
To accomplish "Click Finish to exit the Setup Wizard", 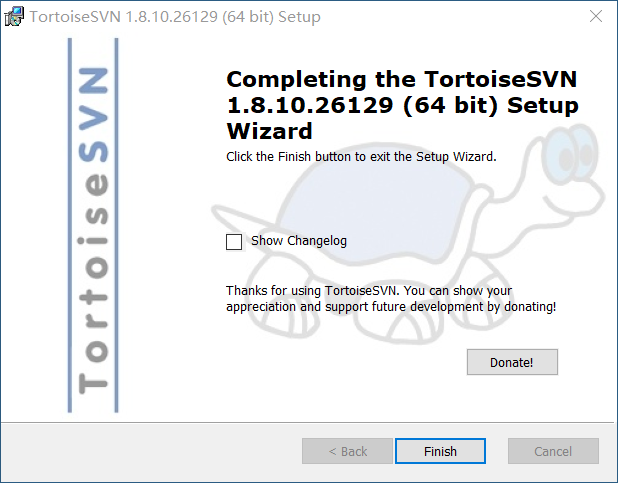I will click(440, 451).
